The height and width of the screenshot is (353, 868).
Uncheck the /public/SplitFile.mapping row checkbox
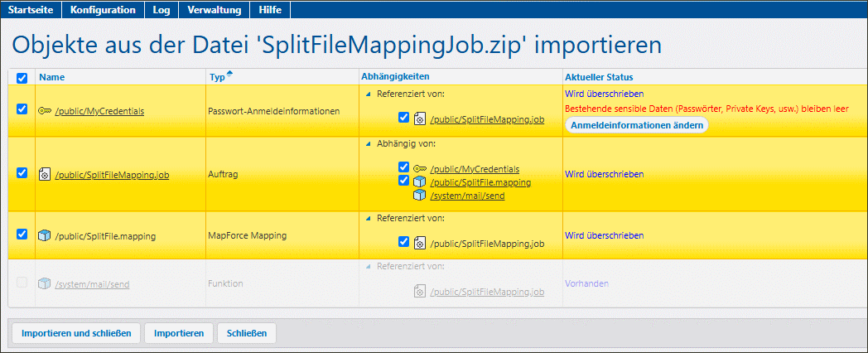click(x=22, y=235)
